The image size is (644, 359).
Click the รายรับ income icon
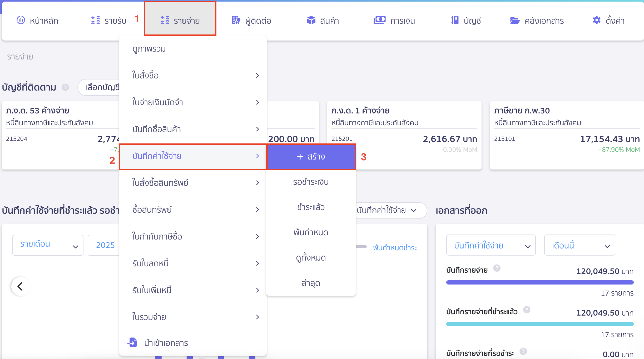tap(95, 20)
